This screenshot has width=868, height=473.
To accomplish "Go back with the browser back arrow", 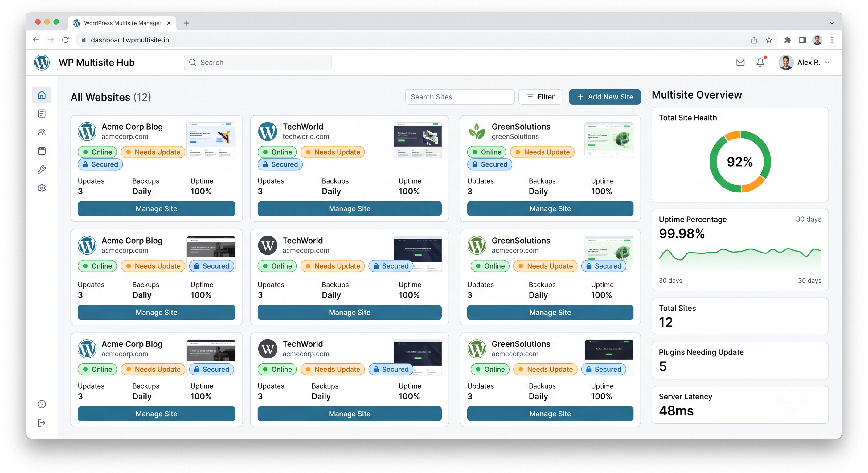I will [36, 40].
